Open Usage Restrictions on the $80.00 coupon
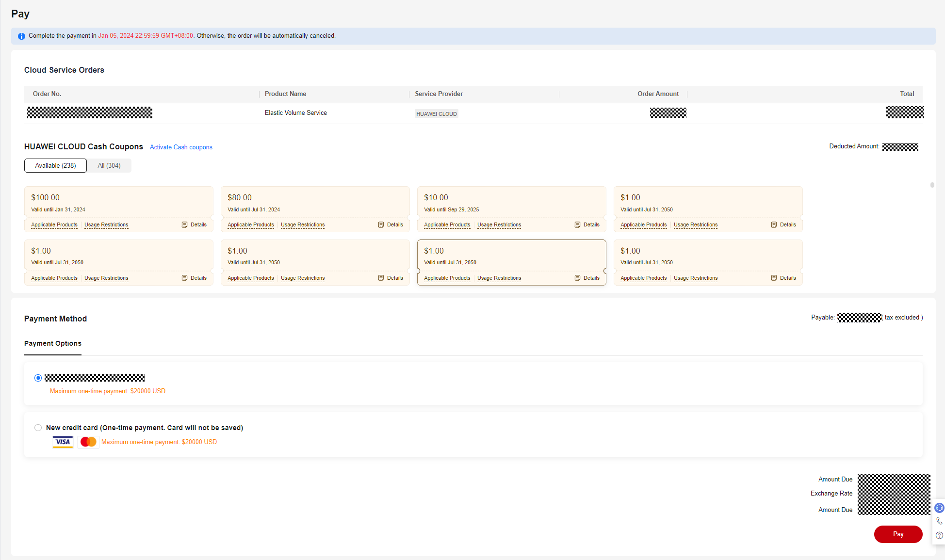The image size is (945, 560). coord(303,225)
